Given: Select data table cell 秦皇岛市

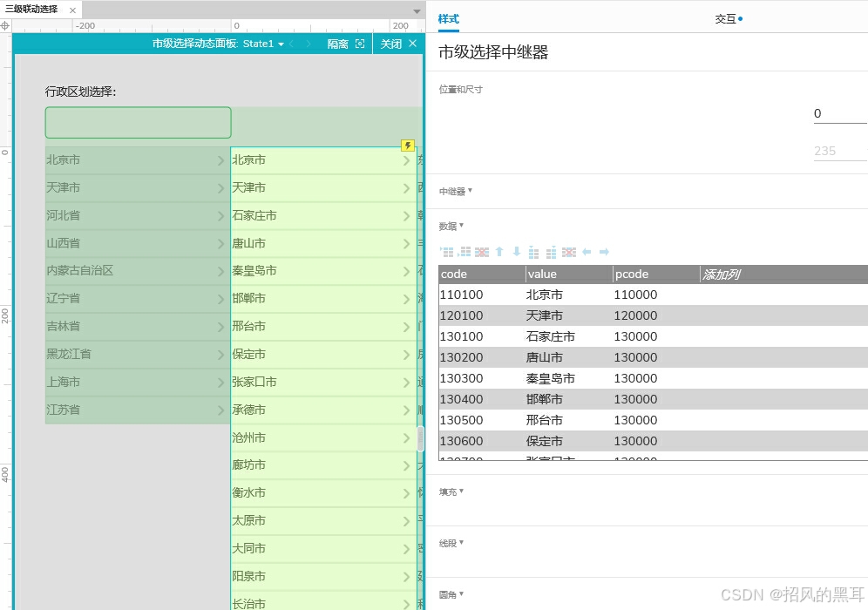Looking at the screenshot, I should click(569, 378).
